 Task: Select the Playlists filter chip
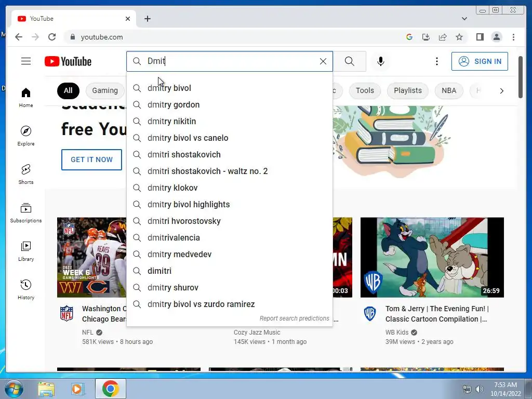tap(407, 90)
